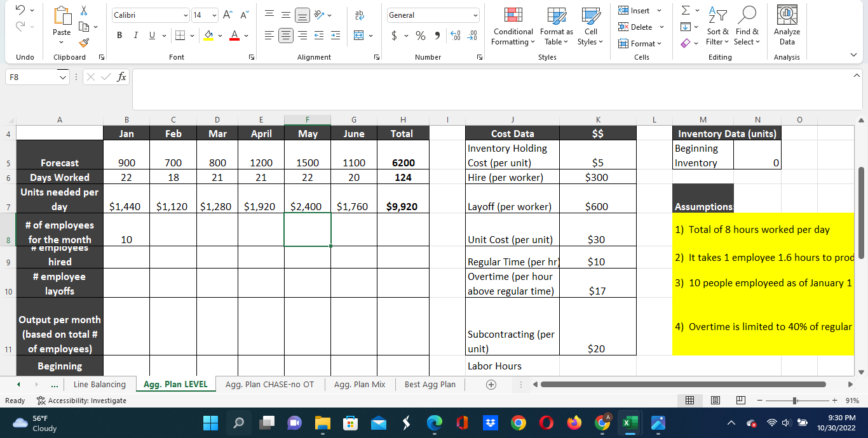Toggle Bold formatting
The image size is (868, 438).
[119, 35]
